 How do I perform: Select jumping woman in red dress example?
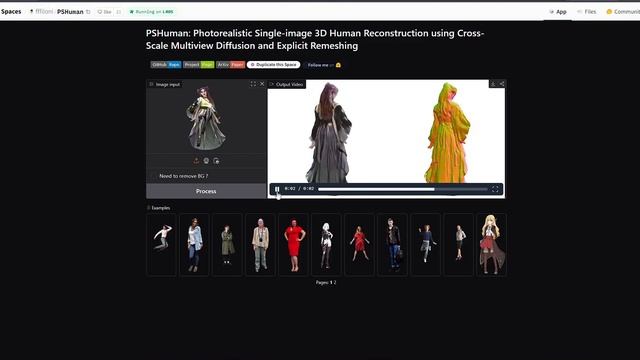(359, 244)
